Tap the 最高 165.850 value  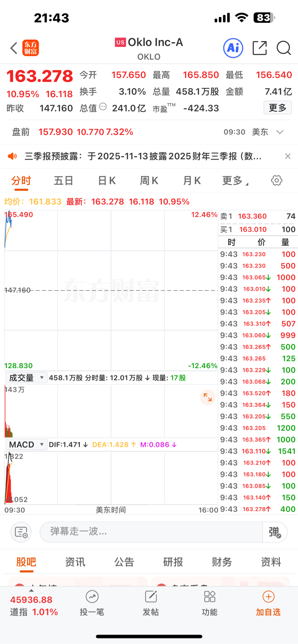point(201,75)
